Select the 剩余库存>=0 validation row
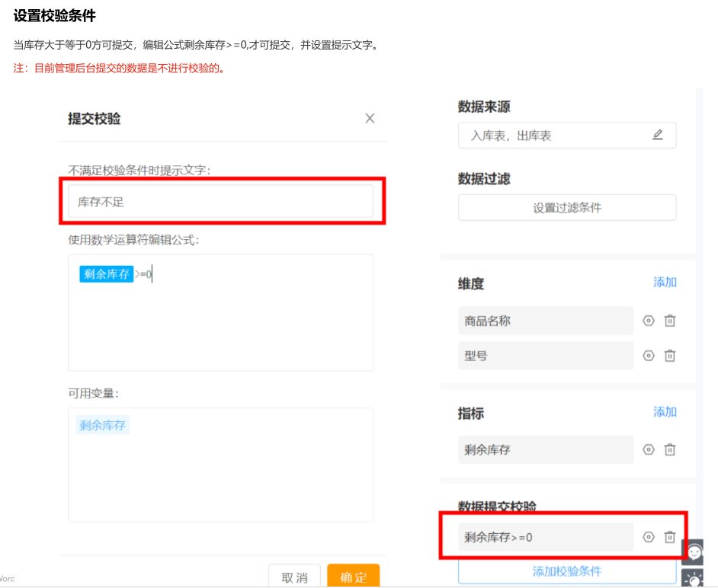 click(546, 537)
